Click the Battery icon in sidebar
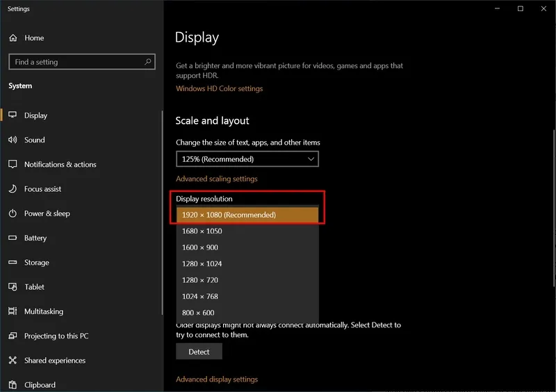The height and width of the screenshot is (392, 556). click(13, 238)
